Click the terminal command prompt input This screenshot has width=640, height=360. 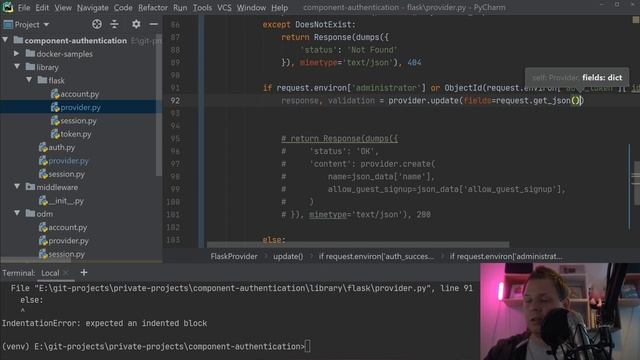point(308,347)
